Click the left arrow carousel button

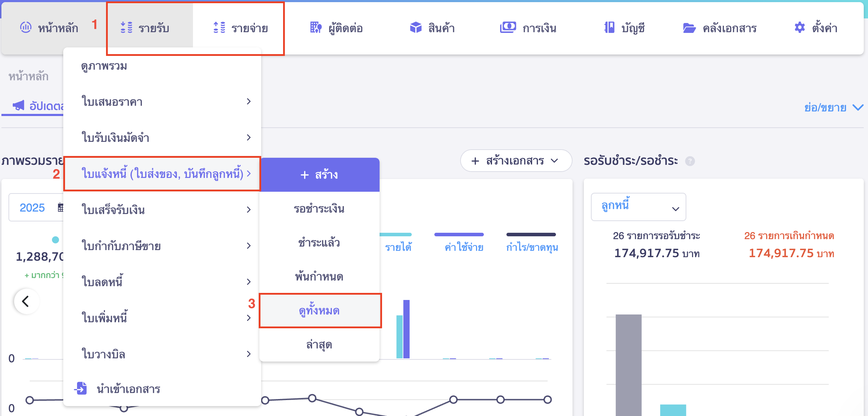click(x=26, y=301)
